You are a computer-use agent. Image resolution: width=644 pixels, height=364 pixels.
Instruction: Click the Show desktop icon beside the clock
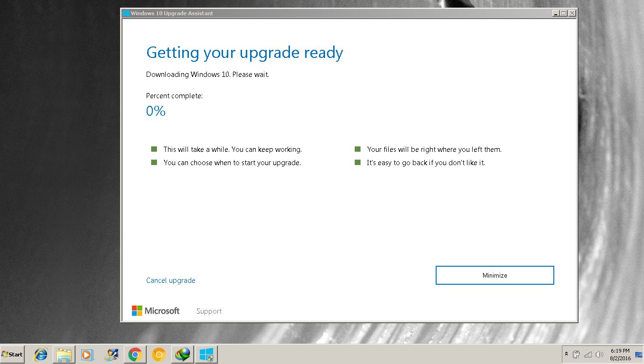639,355
